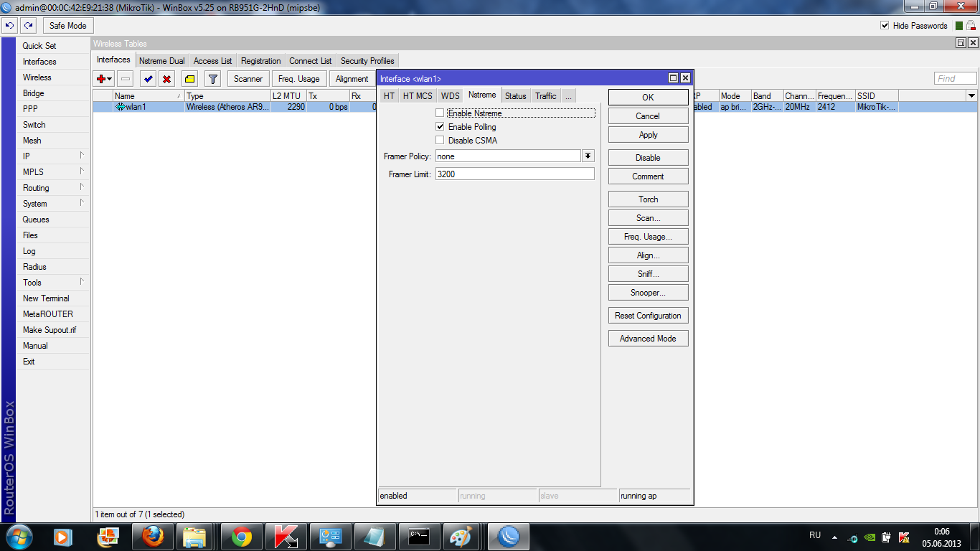
Task: Open Kaspersky from the taskbar
Action: click(286, 537)
